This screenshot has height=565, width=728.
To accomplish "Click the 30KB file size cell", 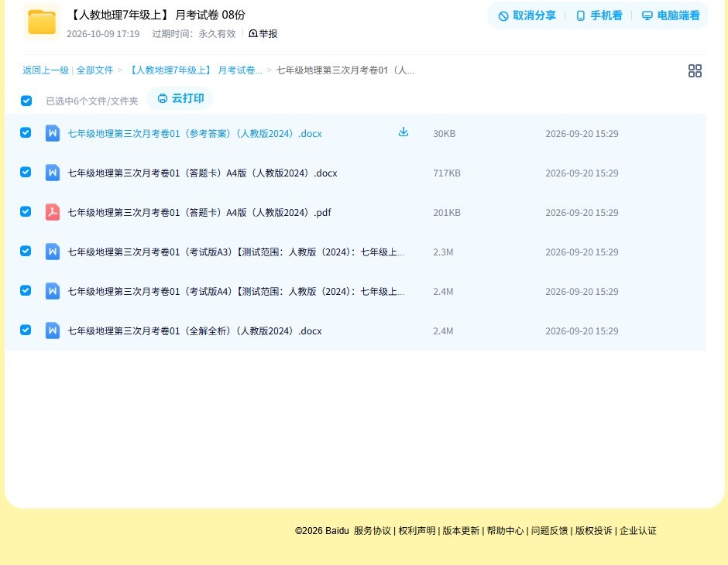I will [445, 134].
